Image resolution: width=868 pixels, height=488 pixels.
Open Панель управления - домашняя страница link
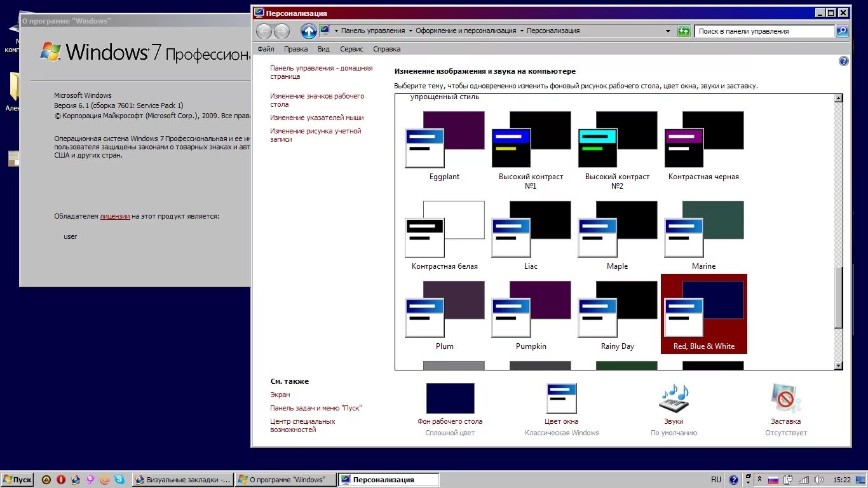pyautogui.click(x=321, y=72)
